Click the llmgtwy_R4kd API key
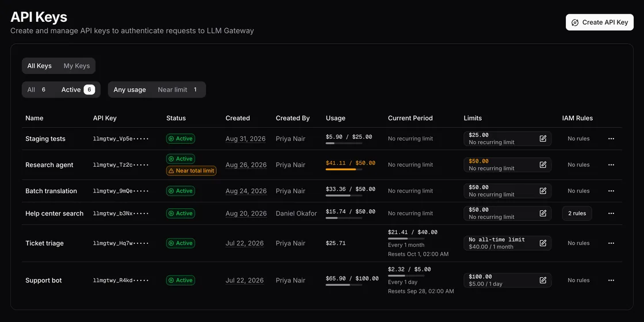Viewport: 644px width, 322px height. click(121, 281)
